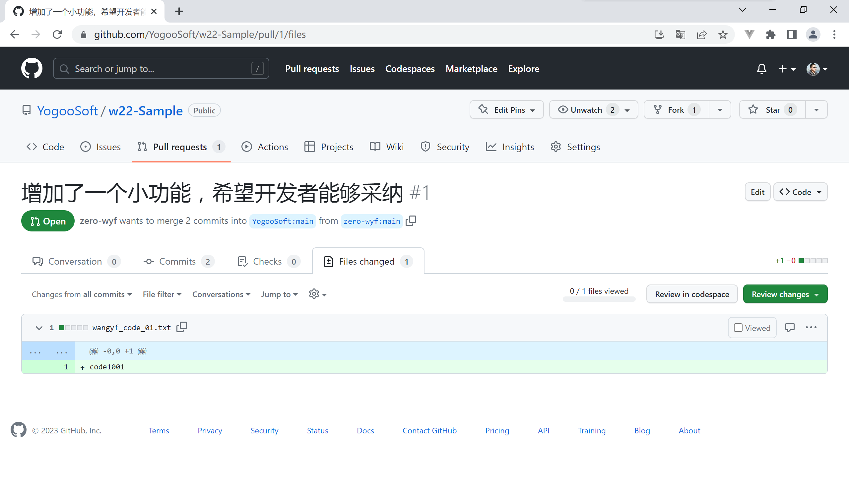849x504 pixels.
Task: Open the kebab menu on the file header
Action: coord(811,327)
